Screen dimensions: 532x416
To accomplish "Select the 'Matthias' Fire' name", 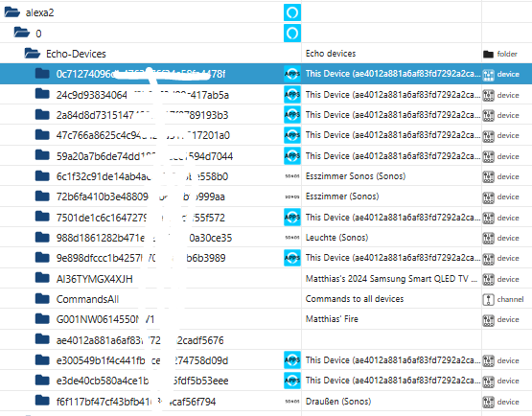I will coord(332,319).
